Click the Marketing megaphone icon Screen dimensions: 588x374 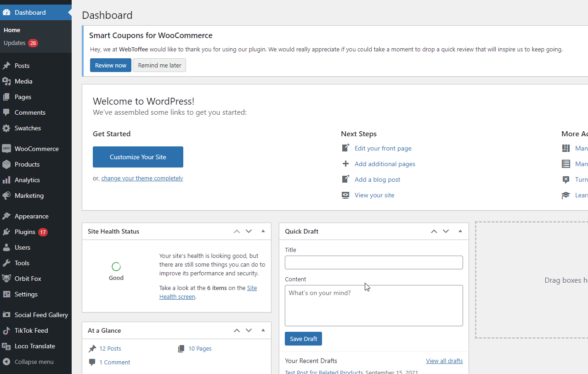(x=6, y=195)
